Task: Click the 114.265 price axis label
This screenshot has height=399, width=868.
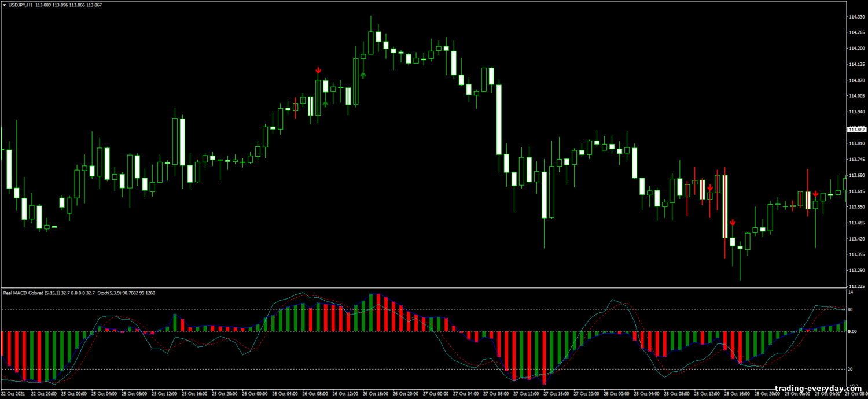Action: [x=856, y=32]
